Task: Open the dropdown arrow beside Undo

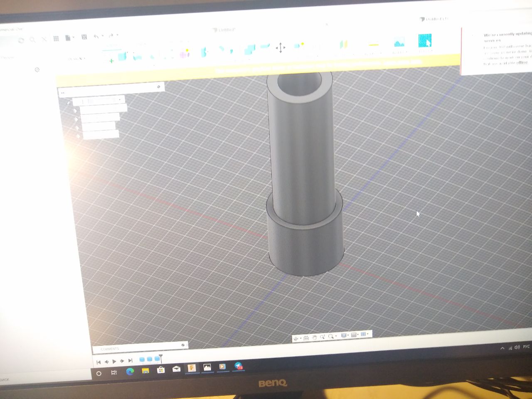Action: point(102,36)
